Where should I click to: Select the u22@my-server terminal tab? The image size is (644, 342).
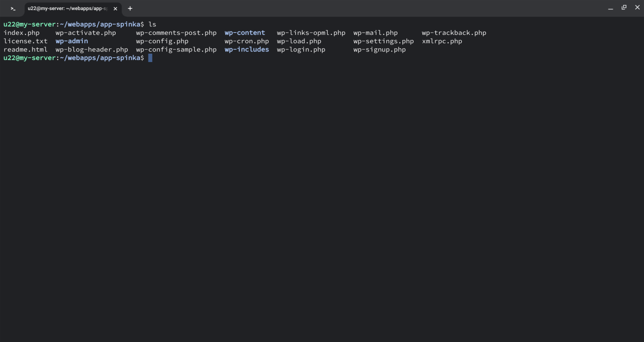tap(67, 8)
